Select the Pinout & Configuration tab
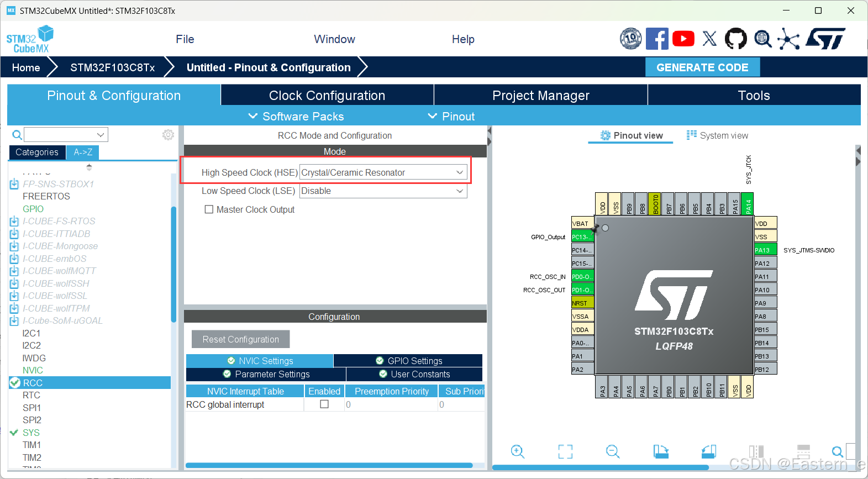Image resolution: width=868 pixels, height=479 pixels. tap(114, 95)
